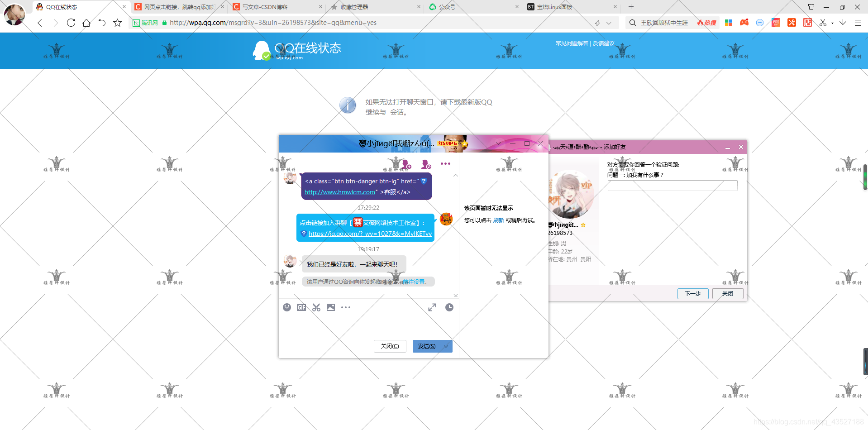Click the search magnifier icon

(632, 23)
